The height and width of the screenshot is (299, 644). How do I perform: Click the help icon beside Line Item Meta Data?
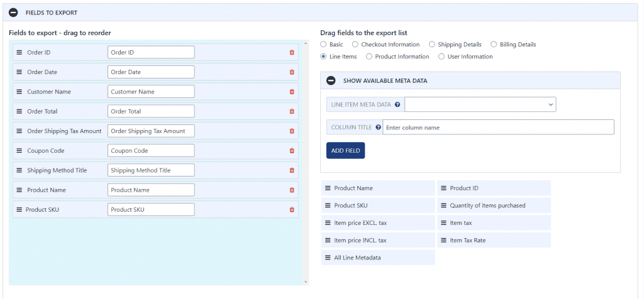point(397,105)
